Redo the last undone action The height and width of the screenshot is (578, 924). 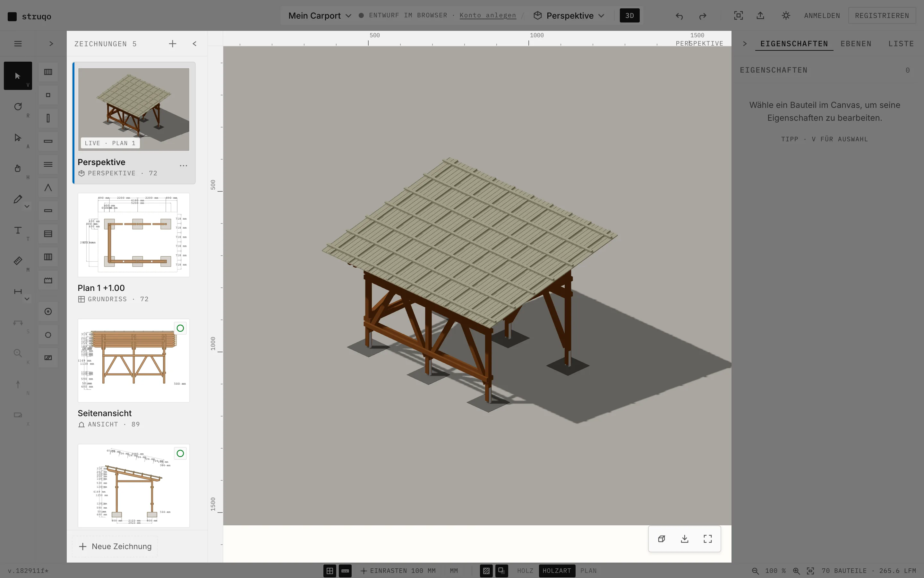[x=703, y=16]
